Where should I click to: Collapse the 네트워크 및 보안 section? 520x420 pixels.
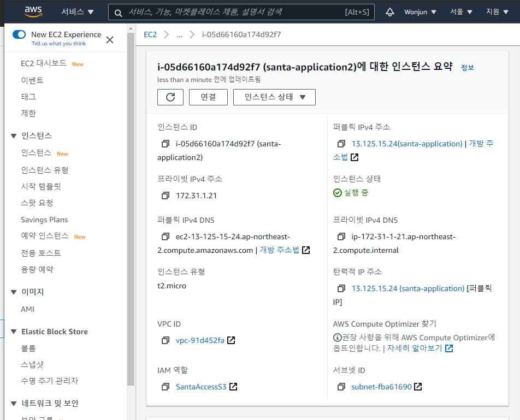[14, 404]
